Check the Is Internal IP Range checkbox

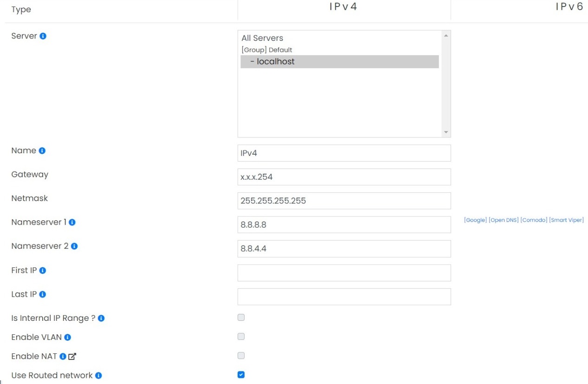tap(241, 317)
